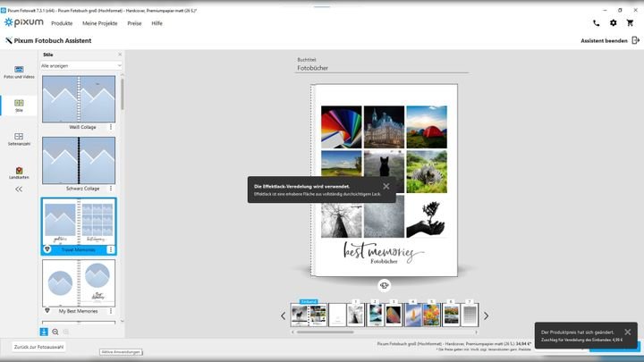Open the Fotos und Videos panel
This screenshot has width=644, height=362.
[19, 73]
